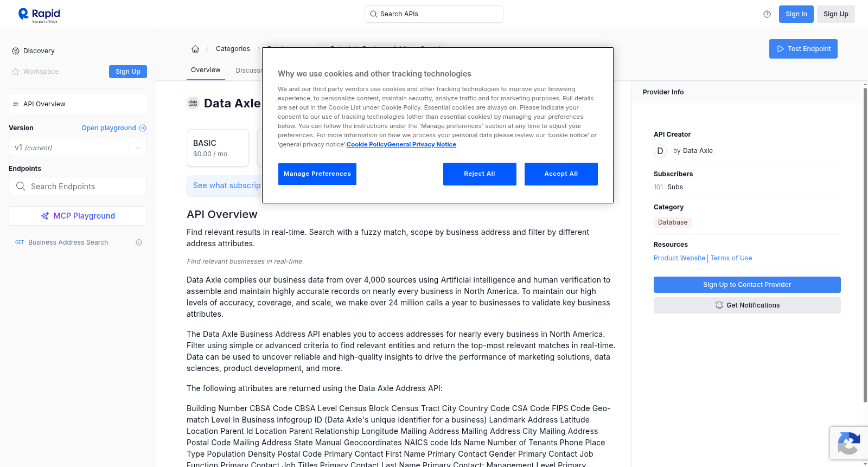Switch to the Overview tab
The height and width of the screenshot is (467, 868).
(206, 70)
